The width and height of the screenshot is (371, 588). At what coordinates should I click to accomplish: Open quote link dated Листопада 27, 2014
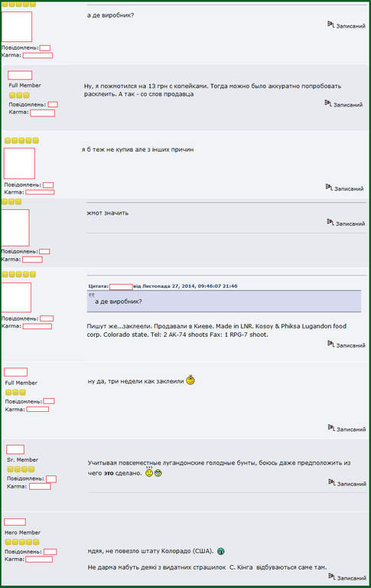pyautogui.click(x=185, y=286)
